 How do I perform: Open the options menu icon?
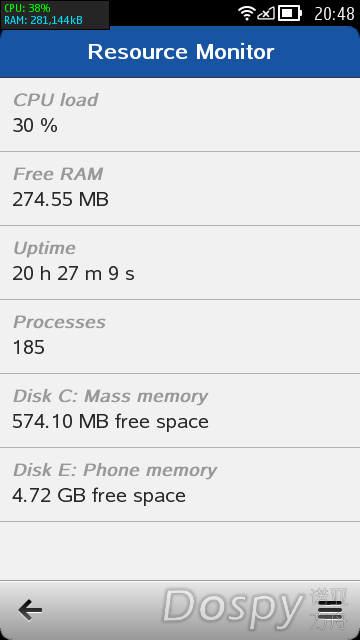click(x=330, y=610)
